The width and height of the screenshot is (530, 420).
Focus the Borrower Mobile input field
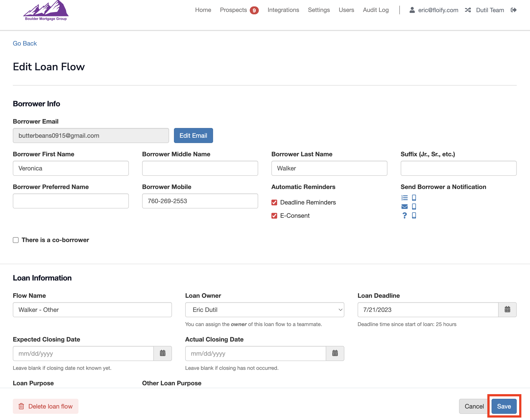200,201
